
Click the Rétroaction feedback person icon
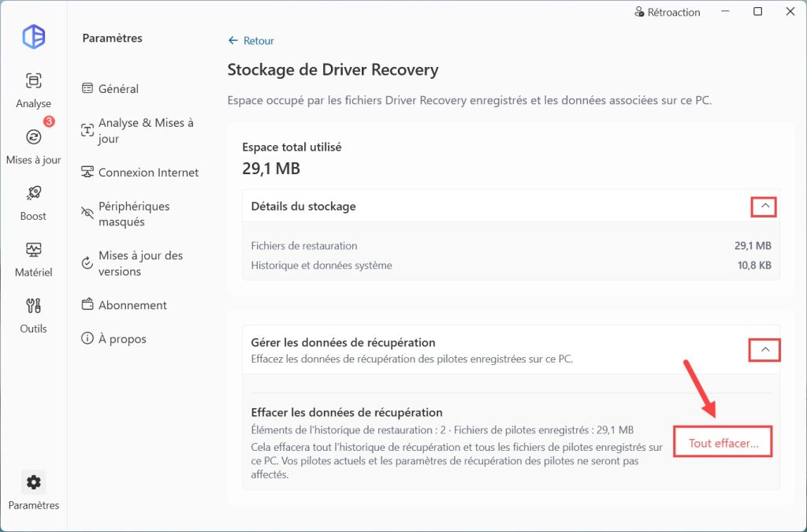pyautogui.click(x=639, y=12)
